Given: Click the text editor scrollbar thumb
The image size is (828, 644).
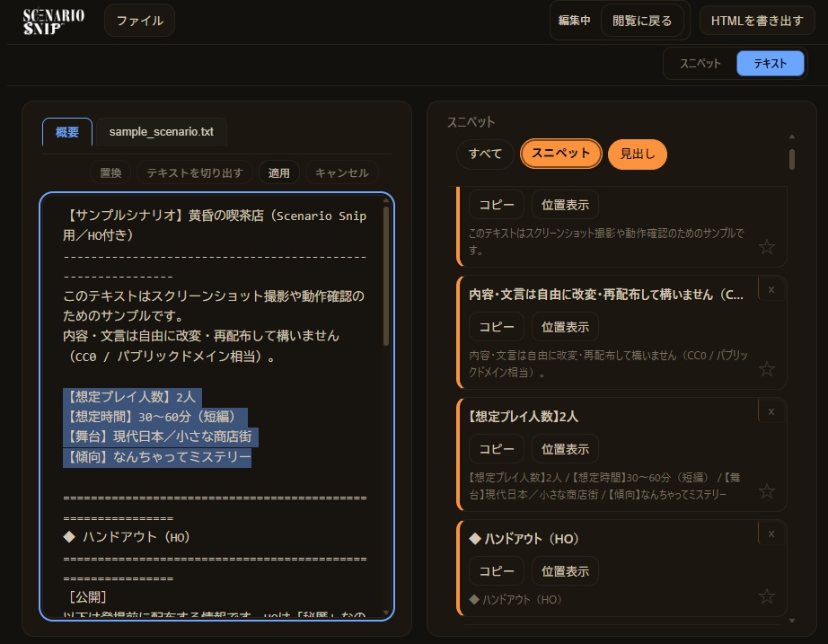Looking at the screenshot, I should point(386,276).
